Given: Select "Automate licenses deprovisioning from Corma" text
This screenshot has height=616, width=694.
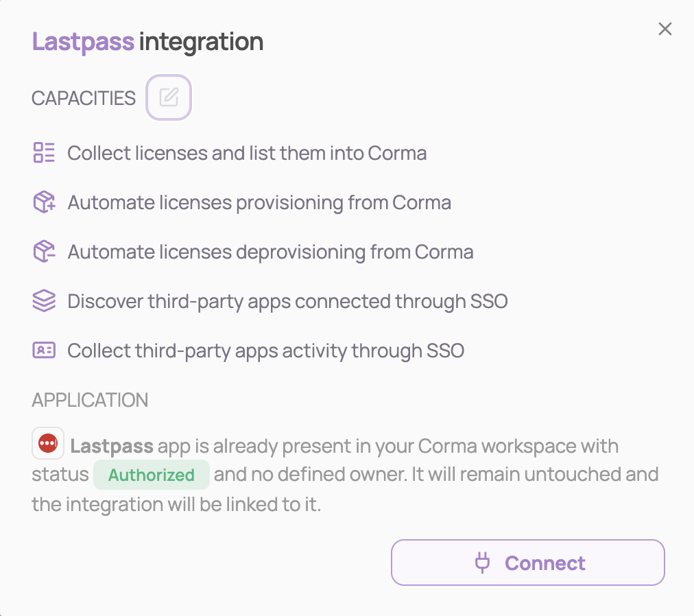Looking at the screenshot, I should (270, 252).
